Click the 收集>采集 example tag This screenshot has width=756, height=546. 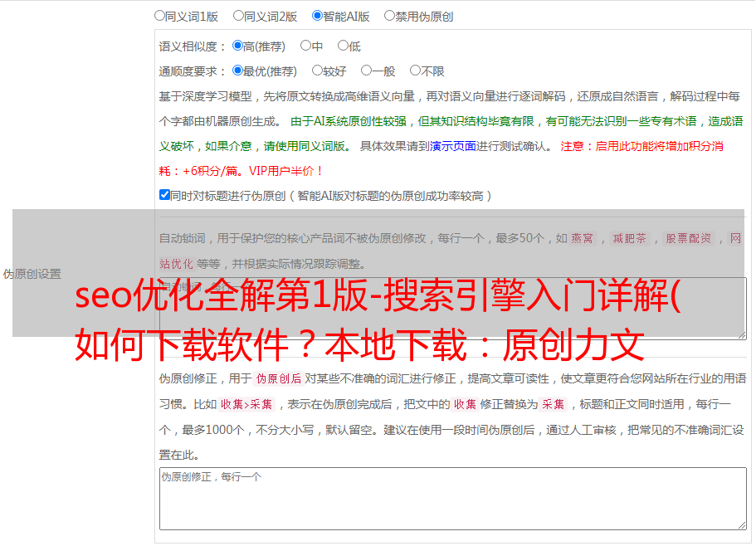[246, 404]
